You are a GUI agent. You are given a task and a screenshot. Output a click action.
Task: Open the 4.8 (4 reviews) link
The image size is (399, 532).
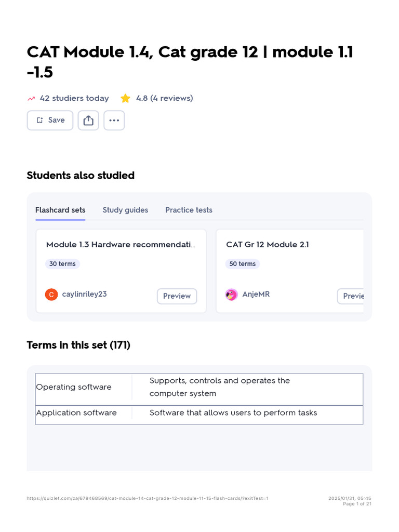(x=164, y=98)
